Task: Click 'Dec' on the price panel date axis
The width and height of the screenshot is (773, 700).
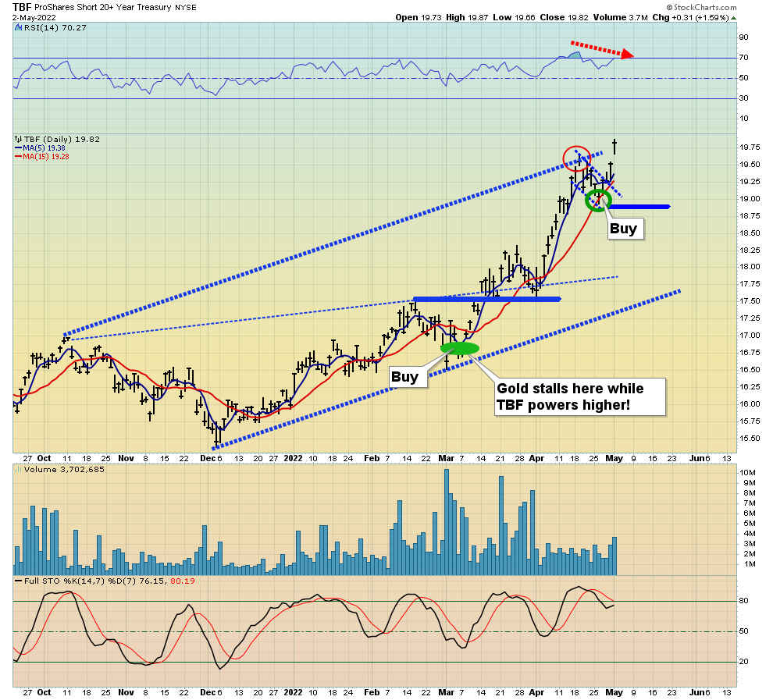Action: point(208,458)
